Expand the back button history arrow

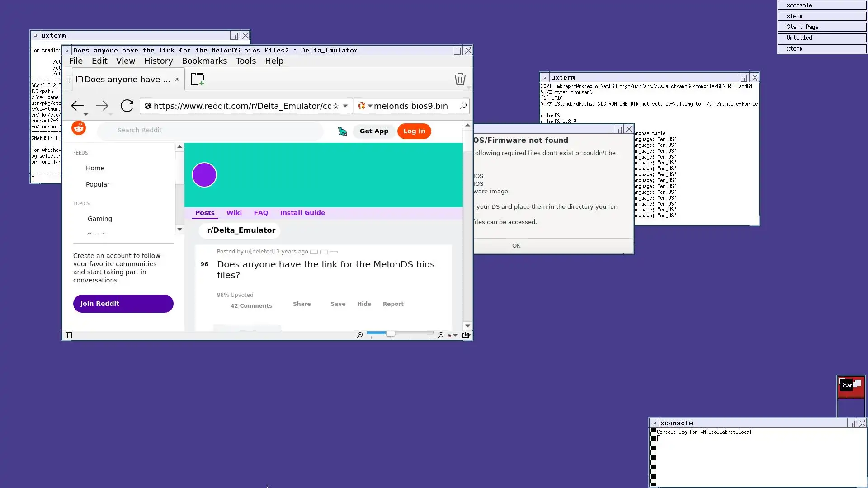pyautogui.click(x=86, y=114)
